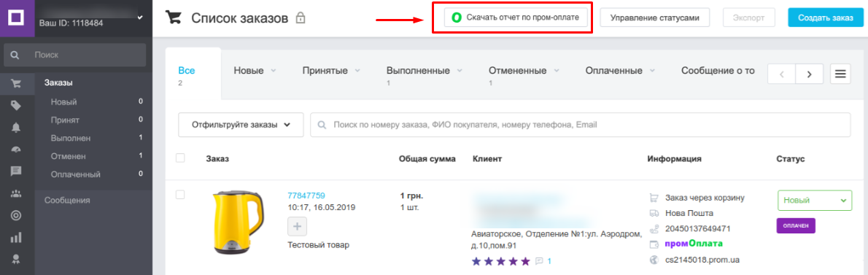
Task: Open the award ribbon icon in sidebar
Action: point(17,260)
